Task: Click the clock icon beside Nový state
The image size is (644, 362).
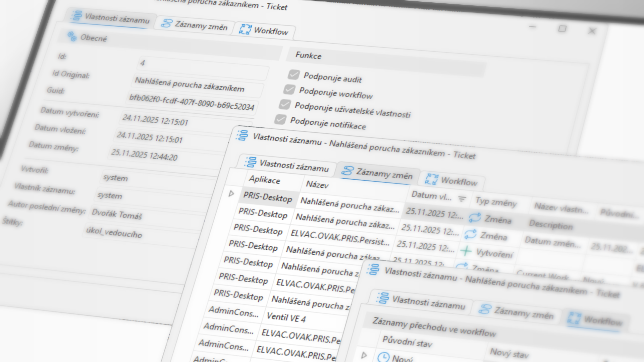Action: pos(383,357)
